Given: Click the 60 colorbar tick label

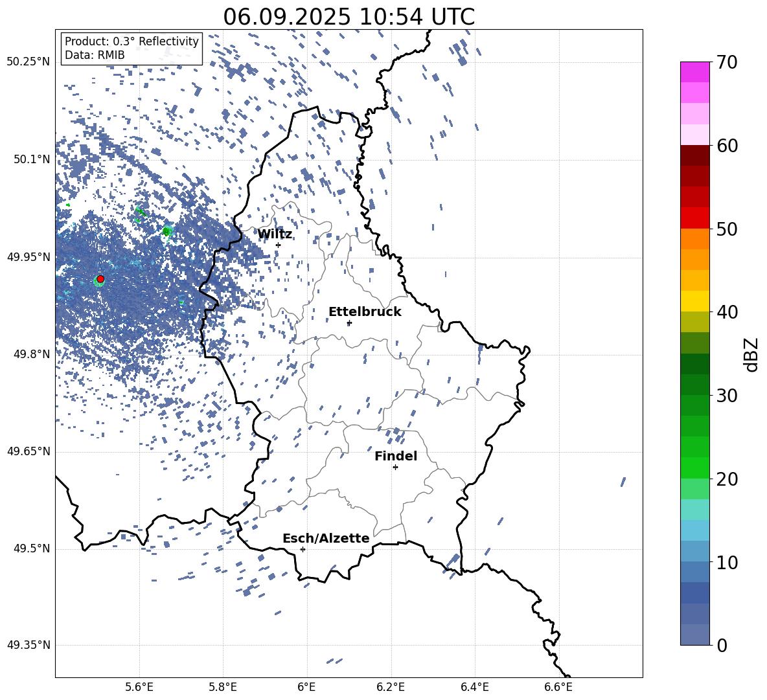Looking at the screenshot, I should (727, 146).
